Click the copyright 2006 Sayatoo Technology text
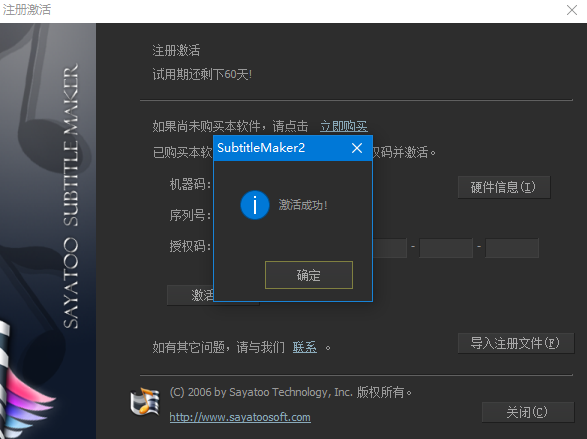The height and width of the screenshot is (439, 587). click(291, 392)
